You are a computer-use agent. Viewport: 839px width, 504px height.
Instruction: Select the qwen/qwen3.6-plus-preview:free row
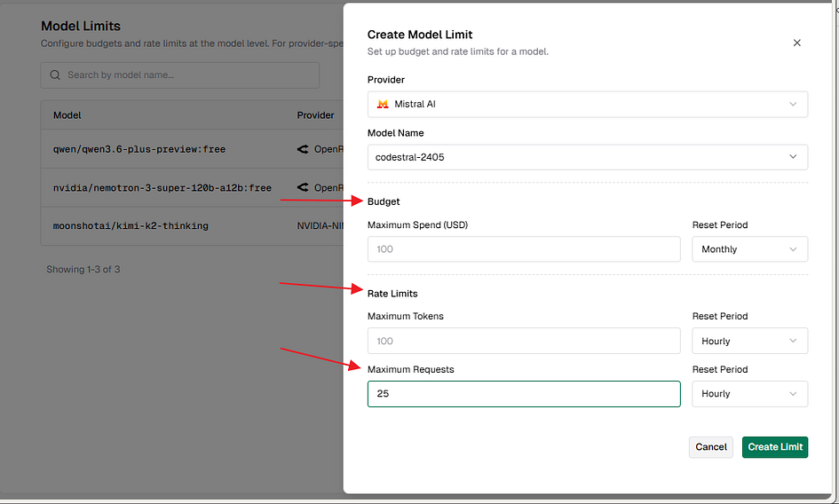click(x=192, y=149)
